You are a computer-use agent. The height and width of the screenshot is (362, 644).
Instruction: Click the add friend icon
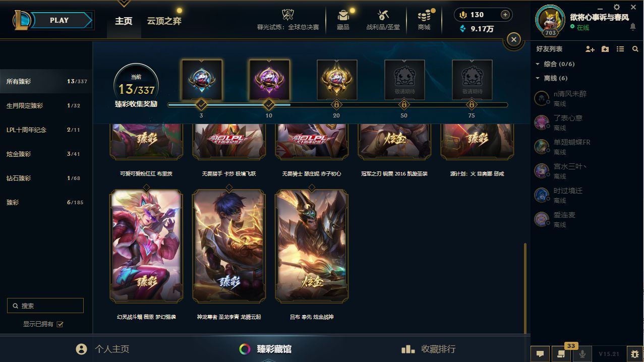click(590, 49)
